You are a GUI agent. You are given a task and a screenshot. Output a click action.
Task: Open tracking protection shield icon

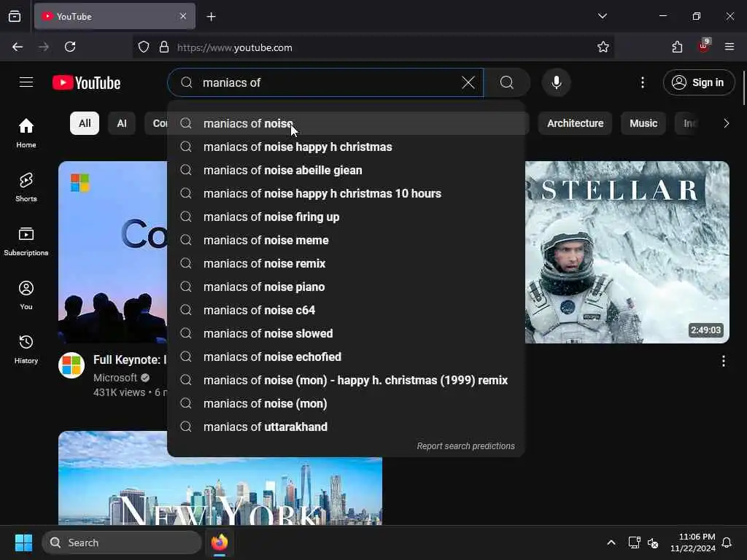[144, 47]
